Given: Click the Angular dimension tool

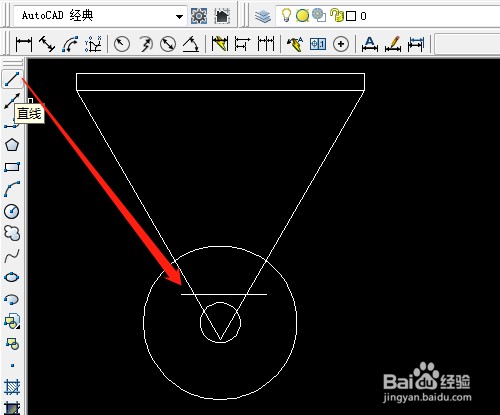Looking at the screenshot, I should tap(191, 44).
